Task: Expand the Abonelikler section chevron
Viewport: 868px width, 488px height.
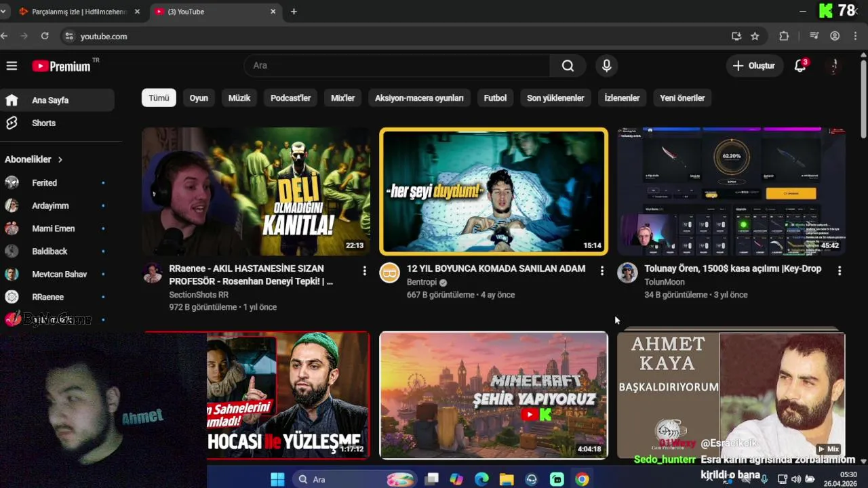Action: [x=60, y=160]
